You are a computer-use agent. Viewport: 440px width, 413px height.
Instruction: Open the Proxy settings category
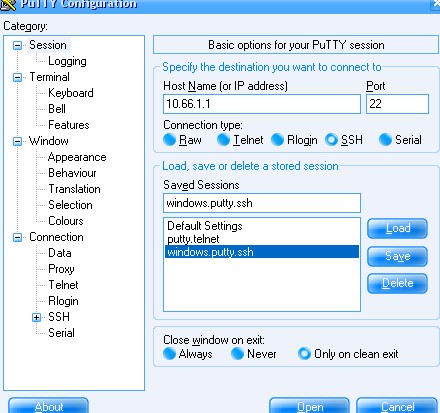click(61, 269)
